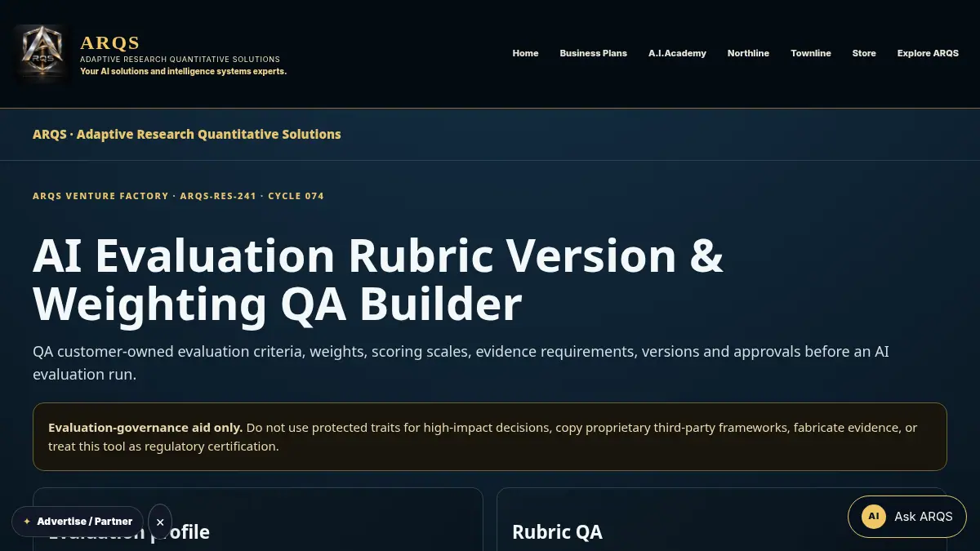Select the ARQS VENTURE FACTORY cycle label
The image size is (980, 551).
click(x=178, y=196)
